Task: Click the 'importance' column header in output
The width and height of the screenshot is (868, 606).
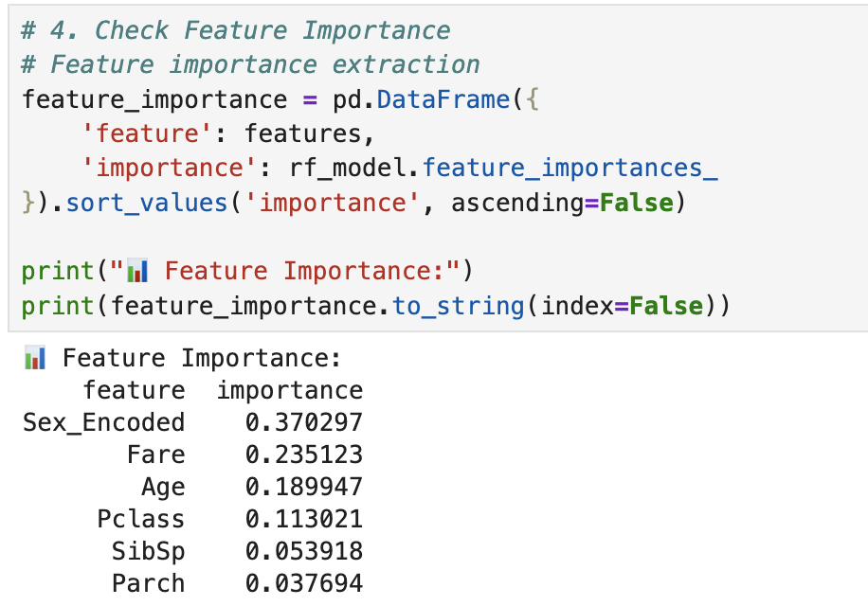Action: click(x=290, y=391)
